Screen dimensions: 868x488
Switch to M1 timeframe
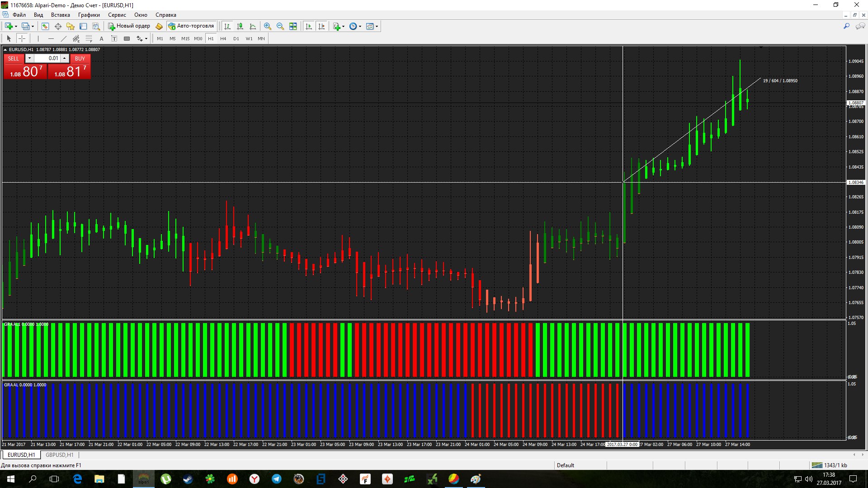click(x=160, y=39)
